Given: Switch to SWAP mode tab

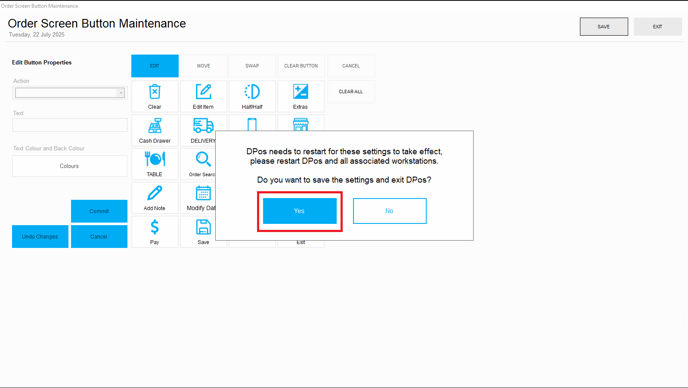Looking at the screenshot, I should [252, 66].
